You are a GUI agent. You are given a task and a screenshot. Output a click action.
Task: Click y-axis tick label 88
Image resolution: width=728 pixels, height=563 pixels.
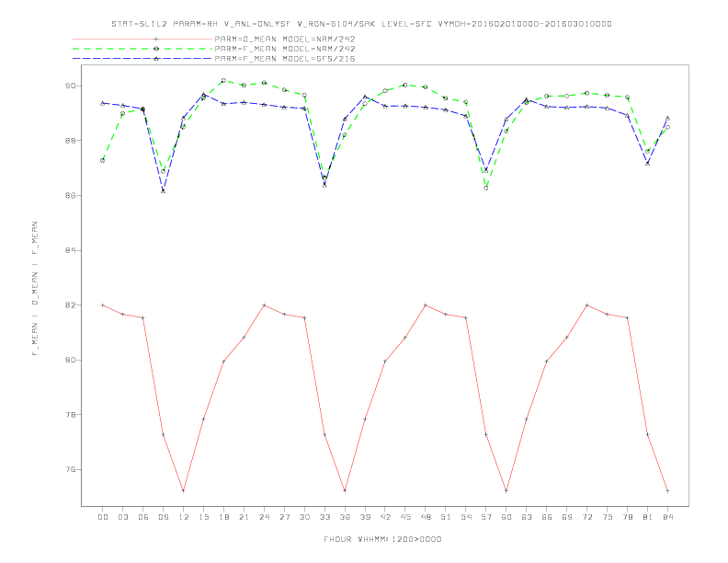click(70, 140)
